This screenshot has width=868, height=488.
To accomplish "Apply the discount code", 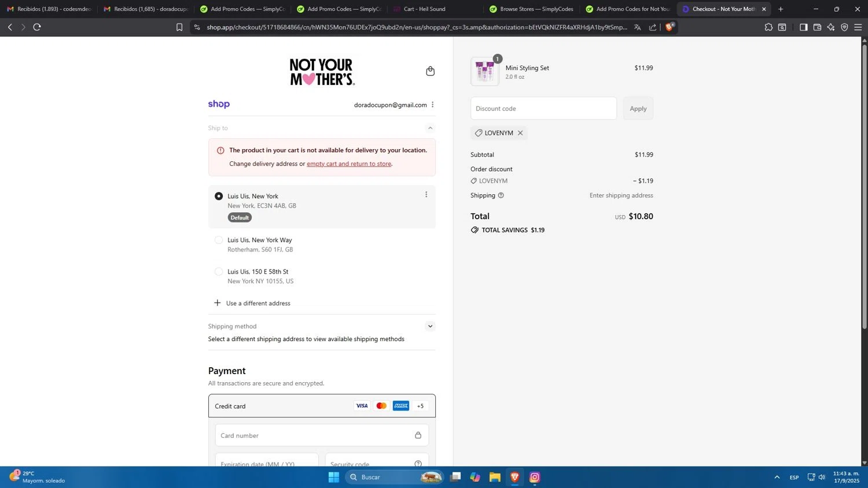I will click(x=638, y=109).
